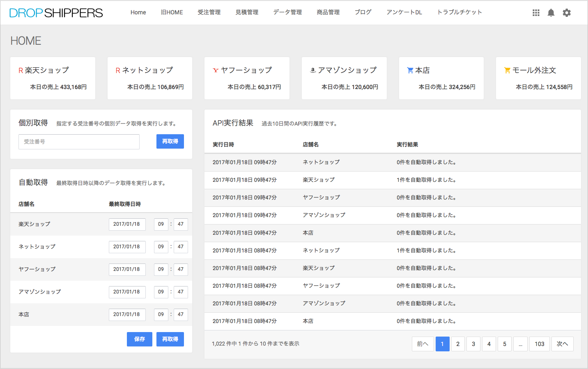Jump to last page 103
588x369 pixels.
point(540,344)
